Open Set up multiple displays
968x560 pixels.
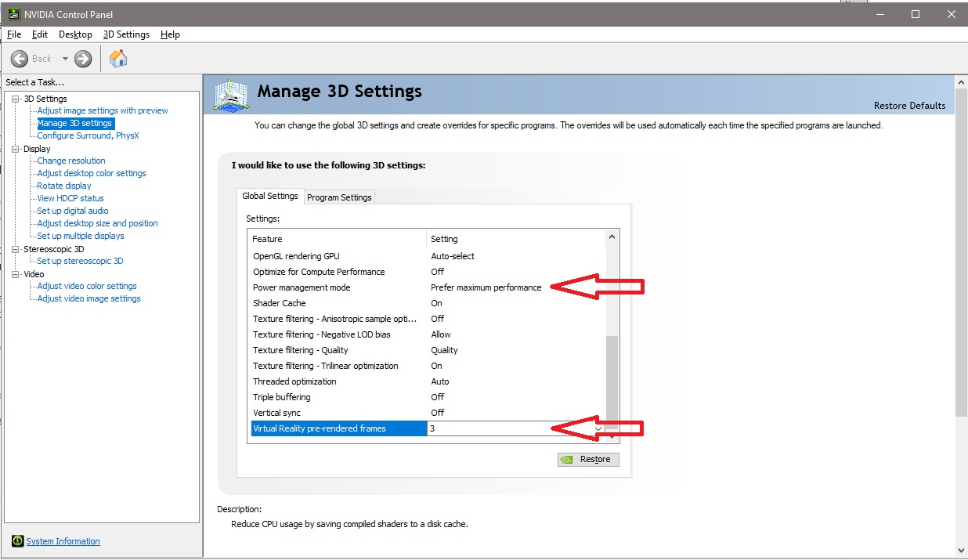tap(81, 236)
